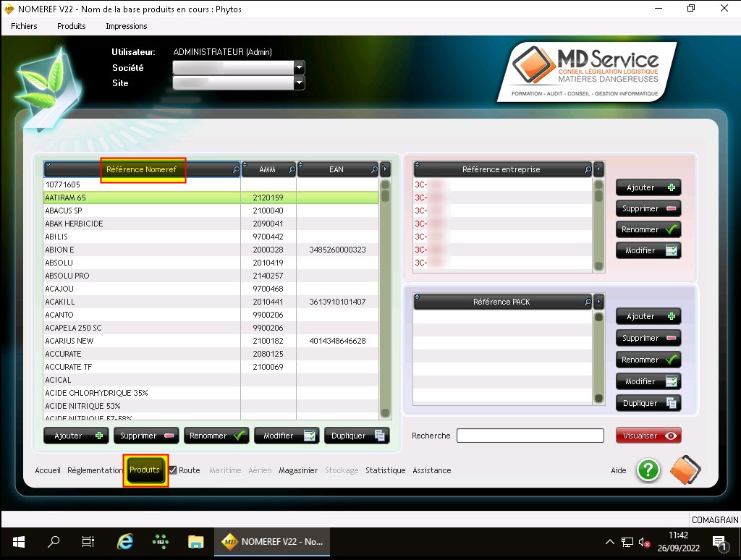741x560 pixels.
Task: Select the ACAKILL row in product list
Action: coord(141,302)
